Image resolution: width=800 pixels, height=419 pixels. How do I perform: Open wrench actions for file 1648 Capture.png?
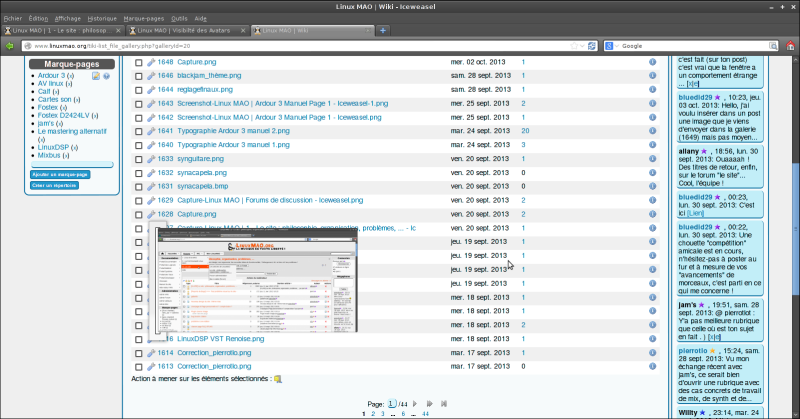coord(151,62)
